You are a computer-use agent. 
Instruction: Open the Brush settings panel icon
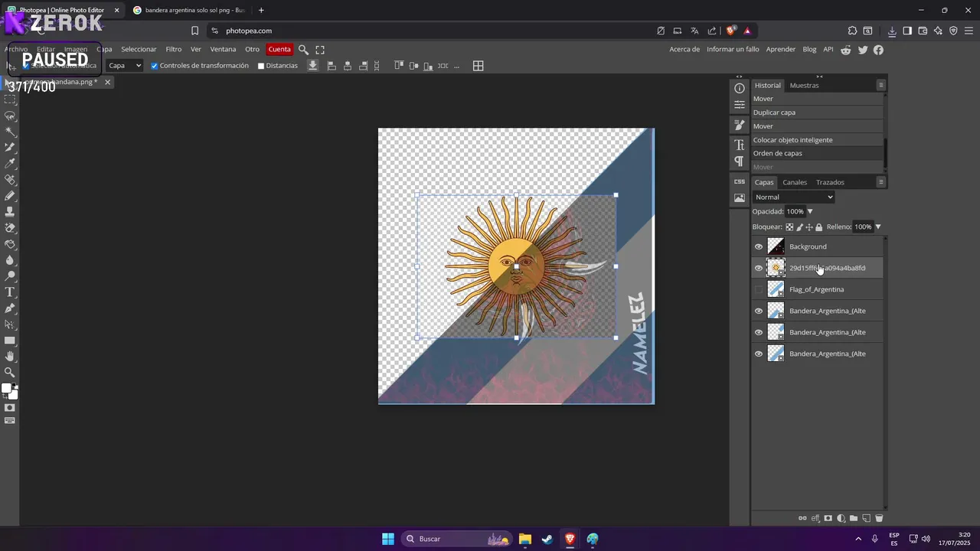pos(739,125)
